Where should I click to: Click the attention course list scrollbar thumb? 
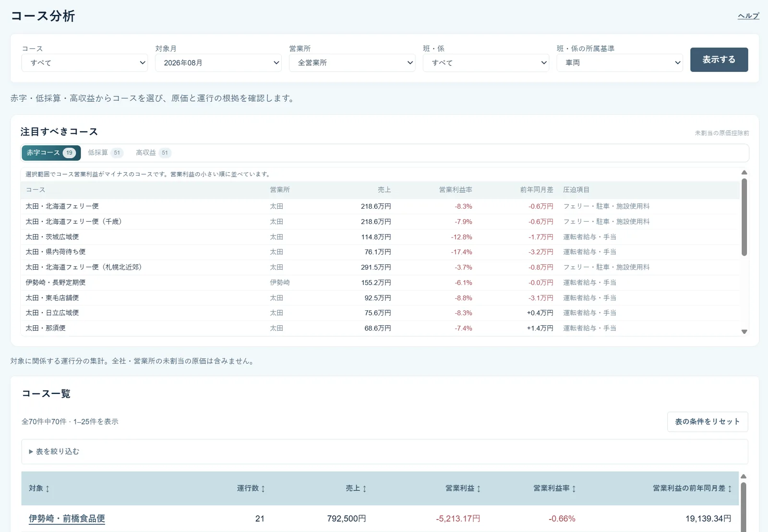744,217
